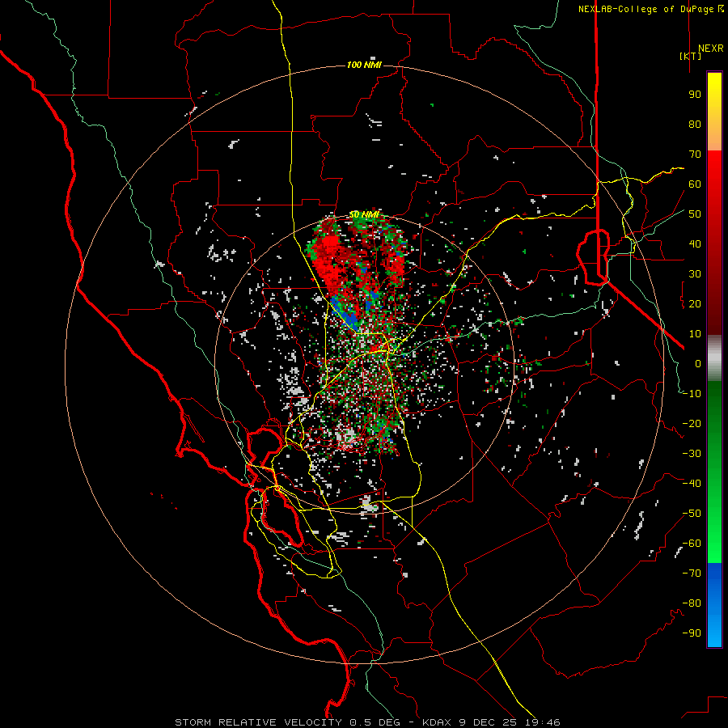Select the positive "80" scale value

pyautogui.click(x=695, y=125)
